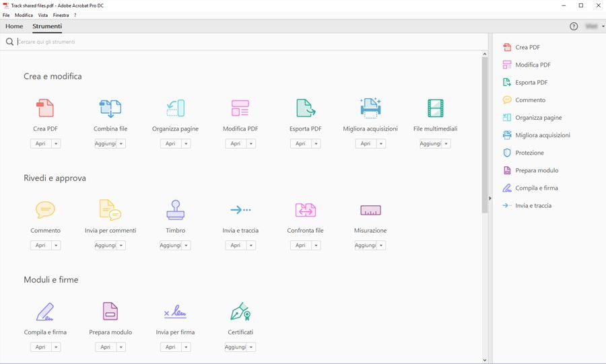Click the scrollbar up arrow
This screenshot has height=364, width=606.
tap(485, 54)
